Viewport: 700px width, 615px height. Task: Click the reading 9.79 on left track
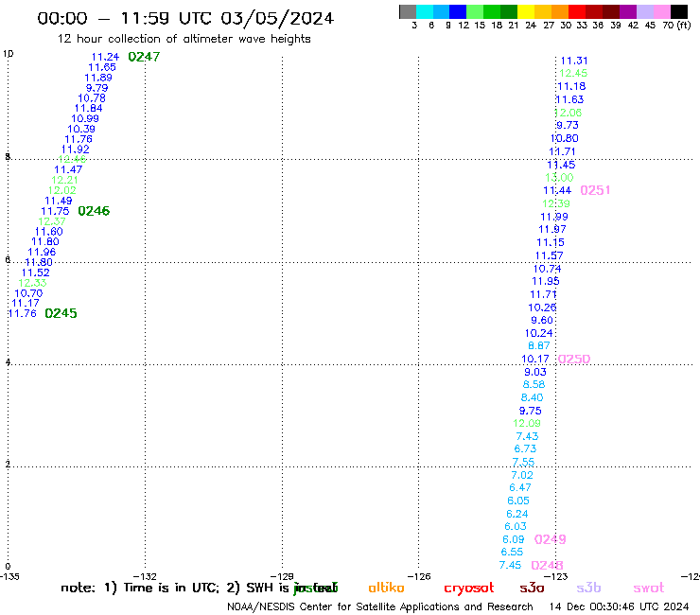click(96, 88)
